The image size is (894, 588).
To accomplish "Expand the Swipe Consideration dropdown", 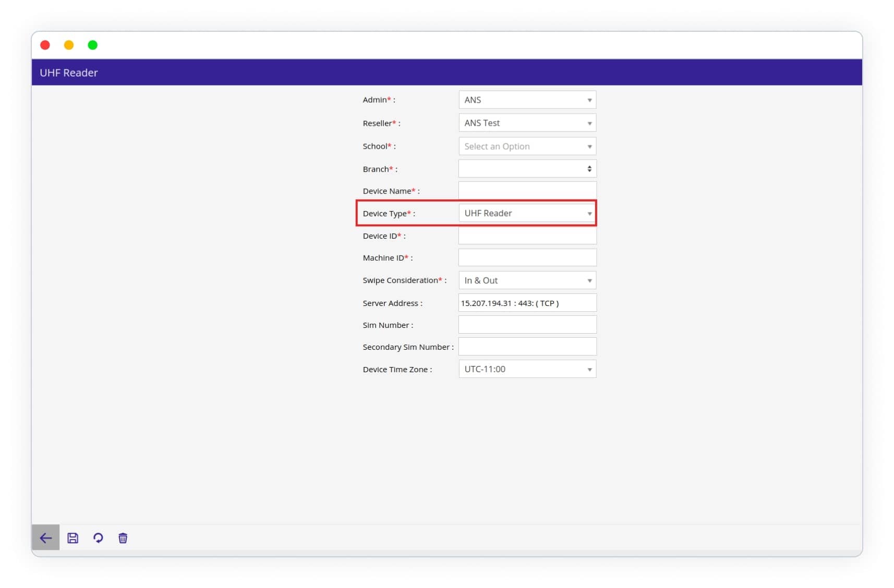I will pyautogui.click(x=527, y=280).
